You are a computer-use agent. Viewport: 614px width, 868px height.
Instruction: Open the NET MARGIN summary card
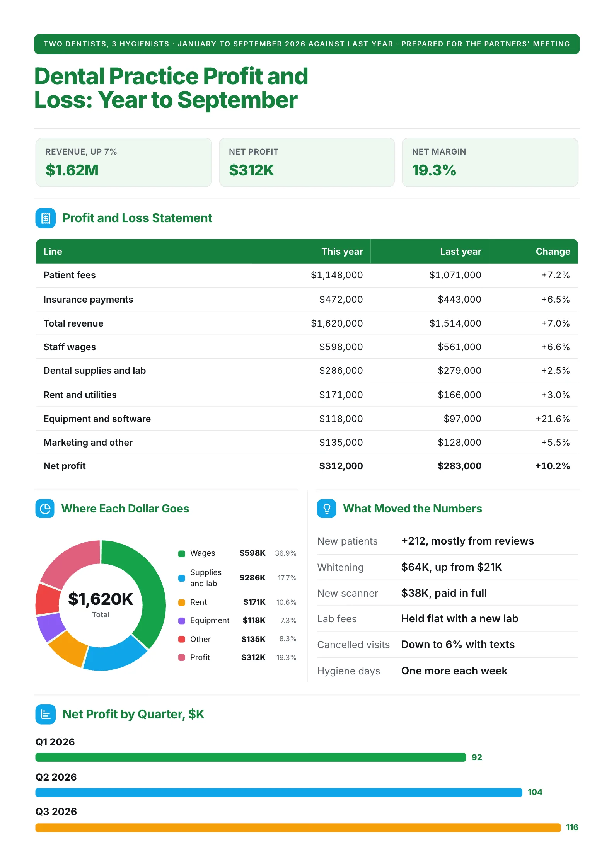tap(490, 162)
